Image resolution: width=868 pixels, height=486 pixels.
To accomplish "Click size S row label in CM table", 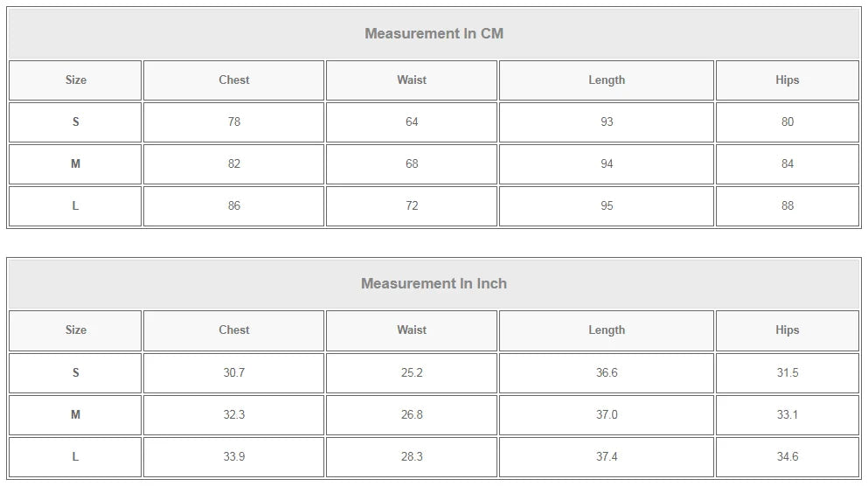I will pyautogui.click(x=75, y=122).
